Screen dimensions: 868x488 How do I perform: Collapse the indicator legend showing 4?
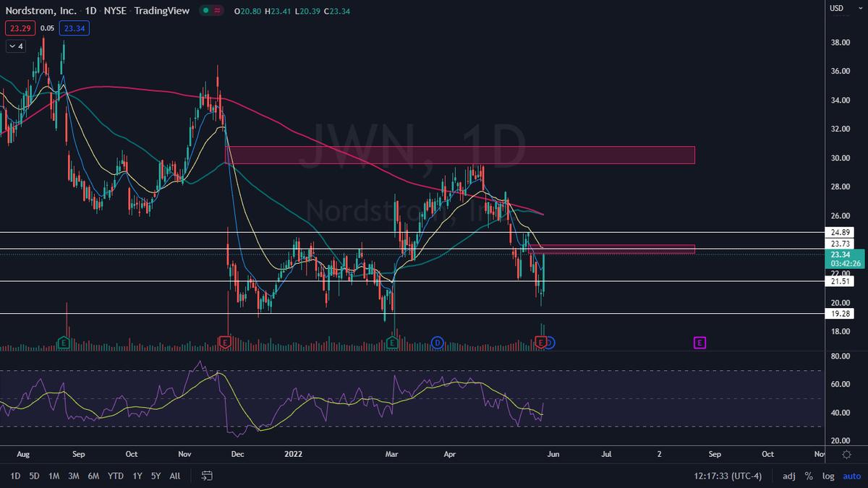tap(15, 46)
